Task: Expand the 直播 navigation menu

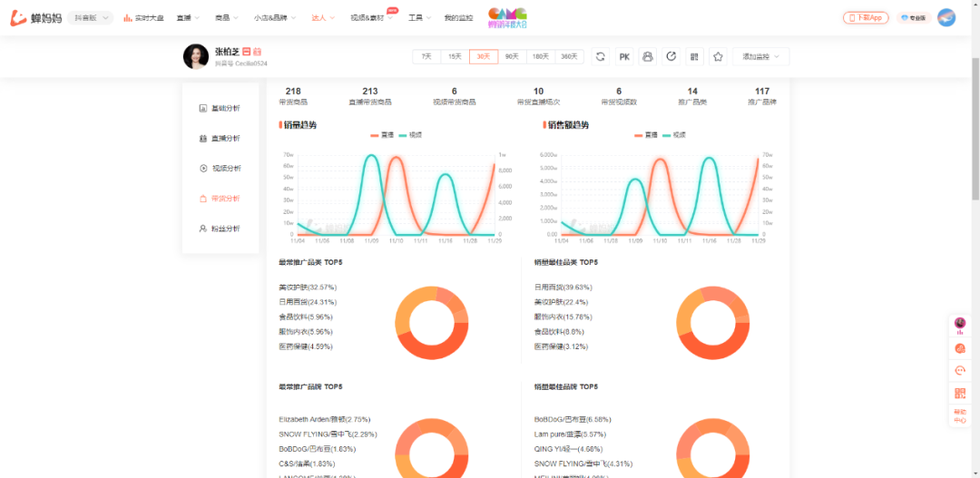Action: point(188,17)
